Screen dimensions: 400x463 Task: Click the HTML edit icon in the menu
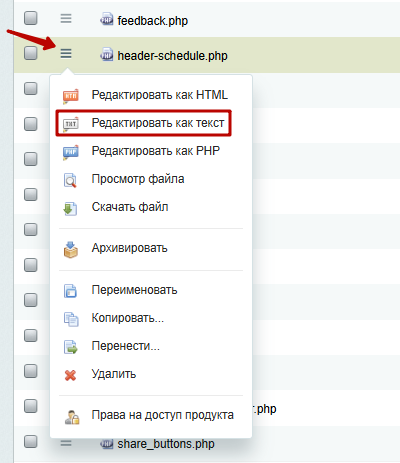[x=71, y=96]
